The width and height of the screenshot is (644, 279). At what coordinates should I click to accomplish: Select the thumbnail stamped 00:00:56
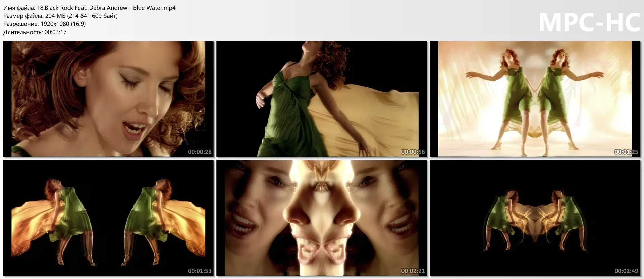coord(321,99)
